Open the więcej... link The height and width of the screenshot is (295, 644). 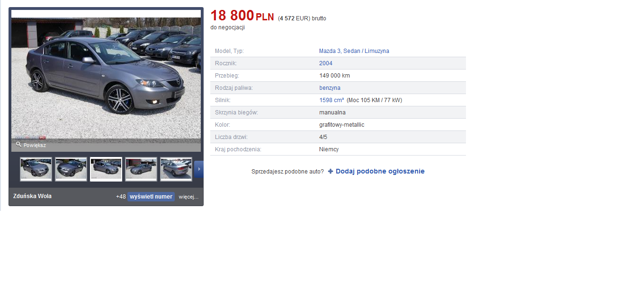click(x=188, y=197)
